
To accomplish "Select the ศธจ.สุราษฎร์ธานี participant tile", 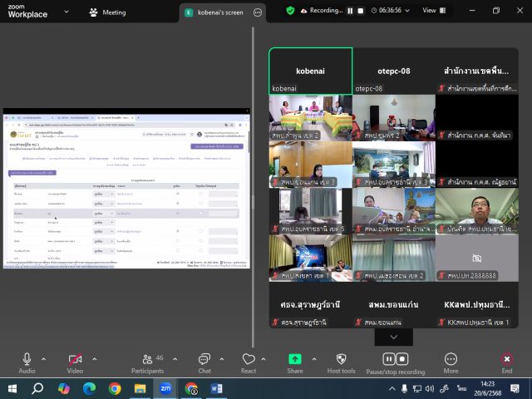I will click(310, 305).
